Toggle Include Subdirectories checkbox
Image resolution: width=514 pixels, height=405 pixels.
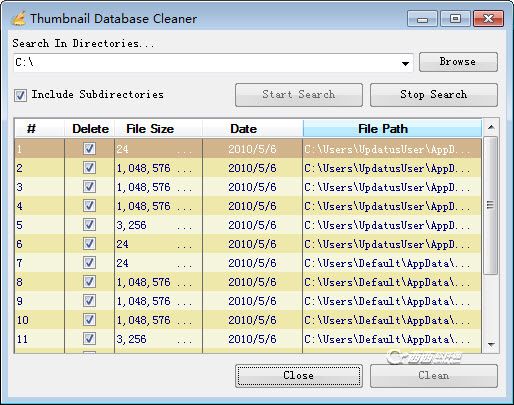[x=20, y=95]
